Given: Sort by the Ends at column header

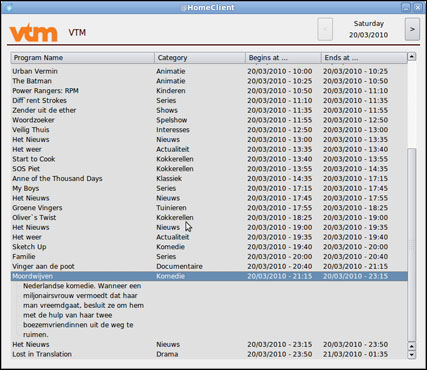Looking at the screenshot, I should coord(364,58).
